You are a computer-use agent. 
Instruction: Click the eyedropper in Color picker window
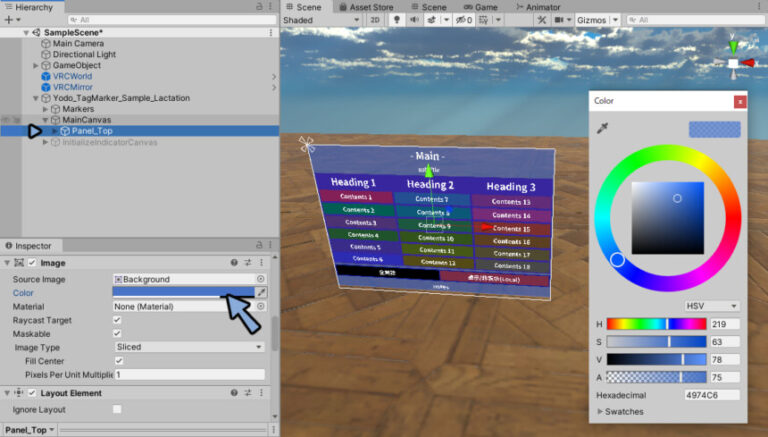point(602,128)
